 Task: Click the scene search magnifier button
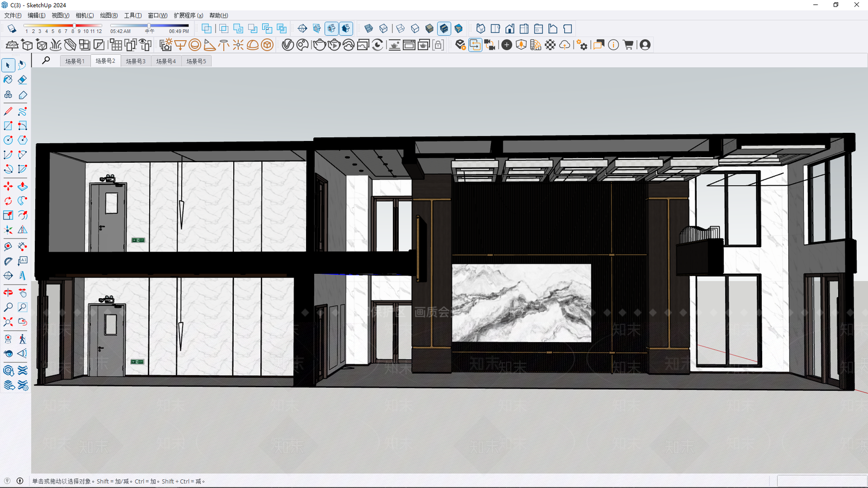(46, 61)
